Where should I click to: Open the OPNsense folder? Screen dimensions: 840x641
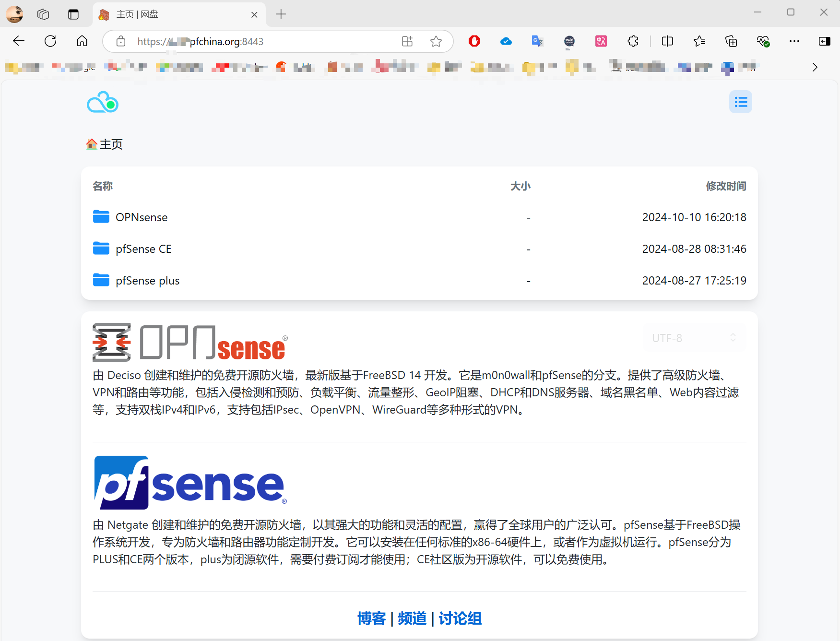[x=141, y=217]
